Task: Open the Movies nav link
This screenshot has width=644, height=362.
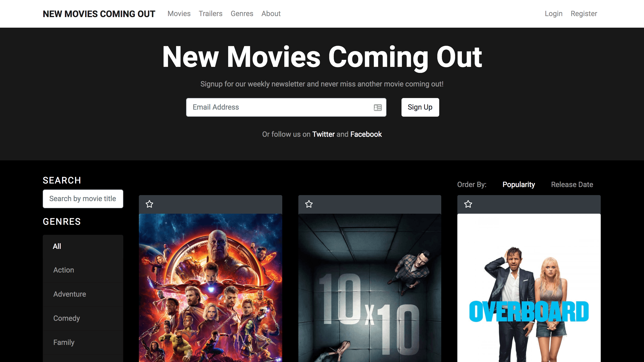Action: click(x=179, y=14)
